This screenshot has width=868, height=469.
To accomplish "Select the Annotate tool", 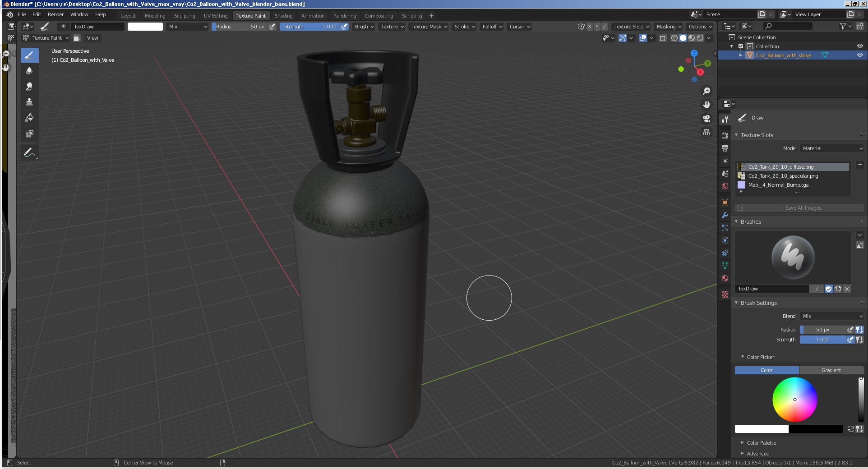I will (29, 152).
